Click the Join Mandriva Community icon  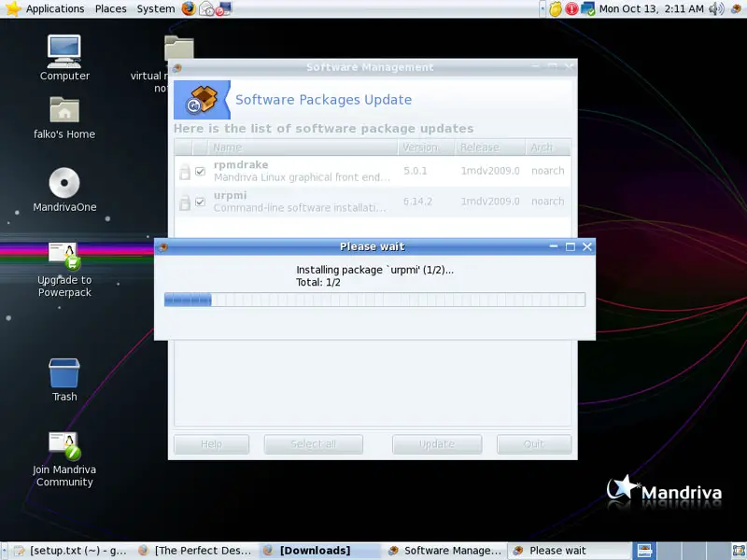point(64,459)
